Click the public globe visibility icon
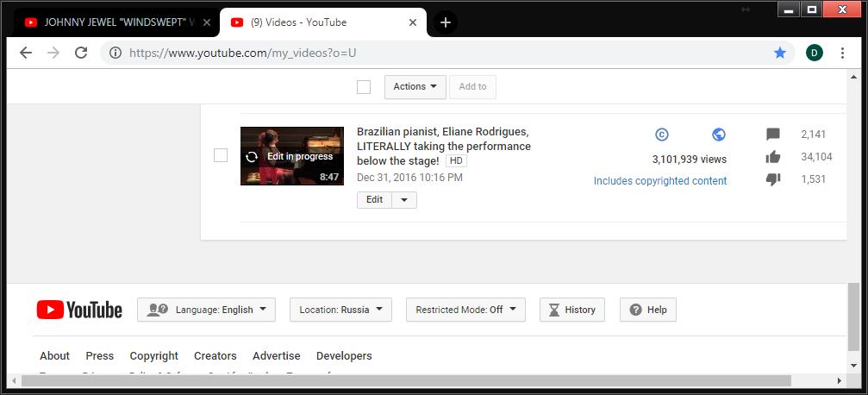 click(x=719, y=134)
